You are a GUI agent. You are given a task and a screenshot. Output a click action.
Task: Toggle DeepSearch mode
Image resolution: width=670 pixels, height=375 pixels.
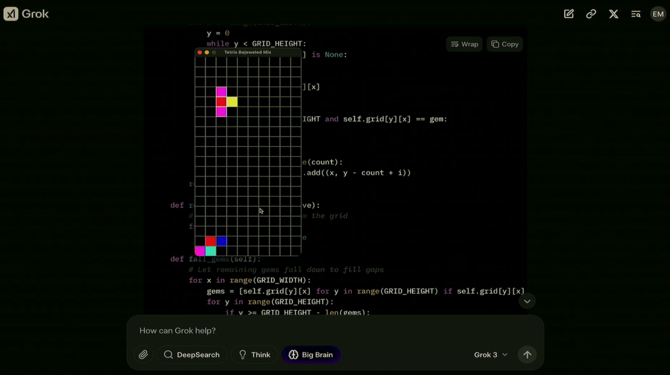pyautogui.click(x=191, y=354)
